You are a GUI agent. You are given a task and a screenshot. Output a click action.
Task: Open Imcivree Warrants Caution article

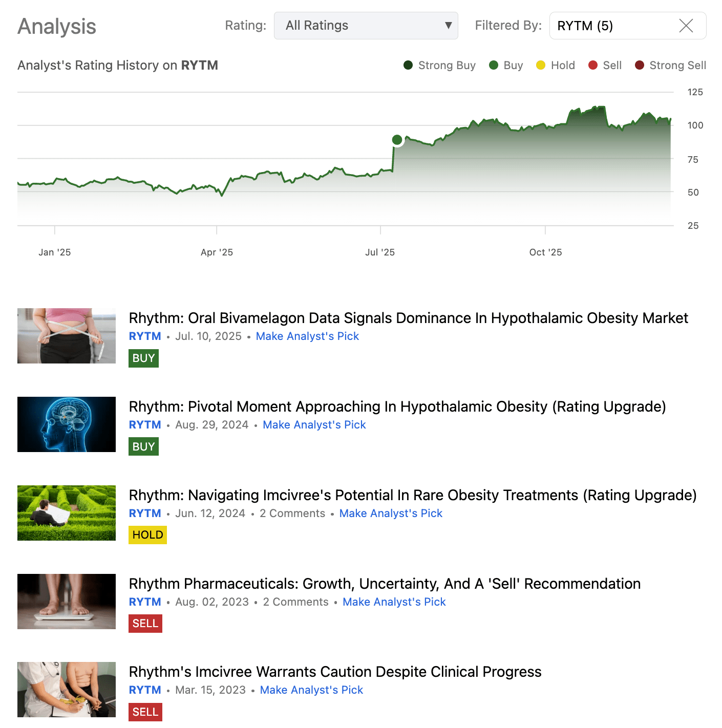click(335, 672)
